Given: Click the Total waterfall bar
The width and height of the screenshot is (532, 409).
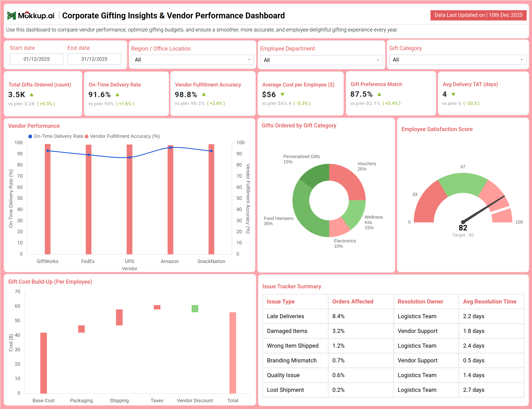Looking at the screenshot, I should click(233, 353).
